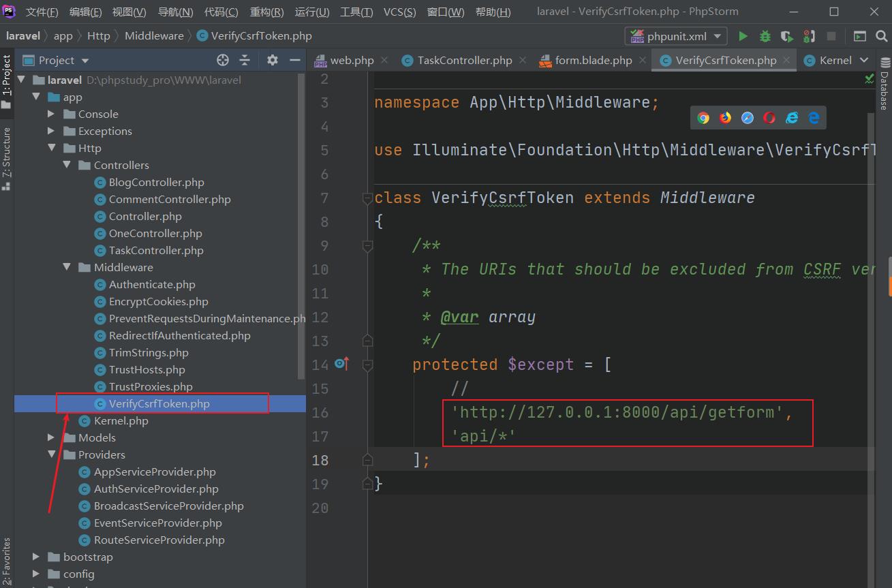Open file in Edge browser
The image size is (892, 588).
(x=814, y=118)
